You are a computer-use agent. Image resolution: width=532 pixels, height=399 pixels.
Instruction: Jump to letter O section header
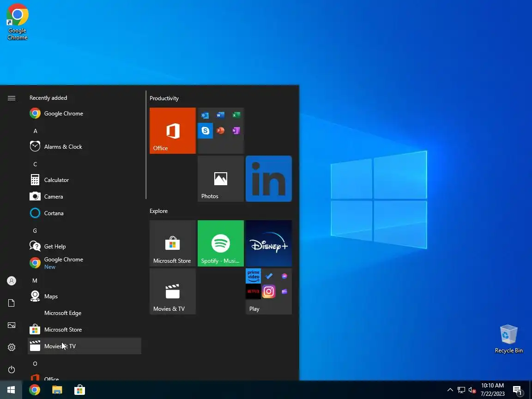pos(35,364)
